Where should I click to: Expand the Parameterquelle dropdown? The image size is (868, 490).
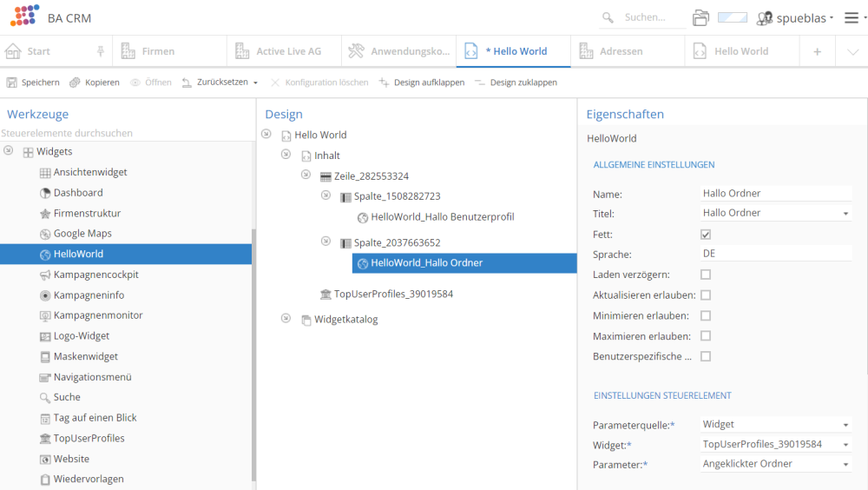pos(845,426)
